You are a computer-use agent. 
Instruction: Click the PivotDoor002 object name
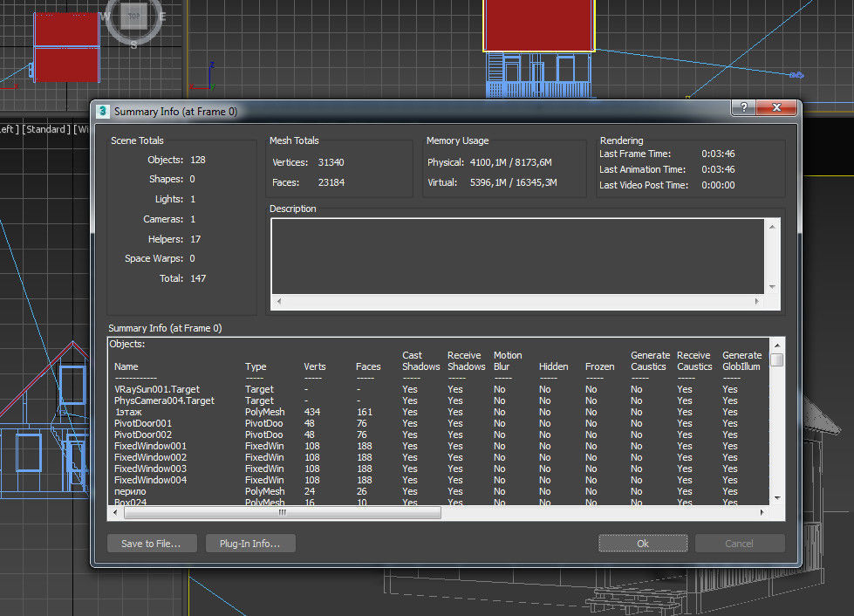pyautogui.click(x=143, y=435)
